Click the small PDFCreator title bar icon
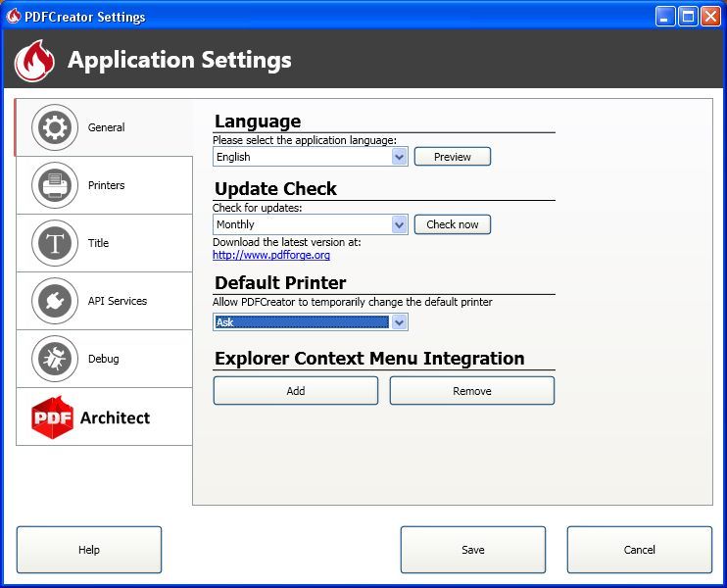The width and height of the screenshot is (727, 588). 14,17
